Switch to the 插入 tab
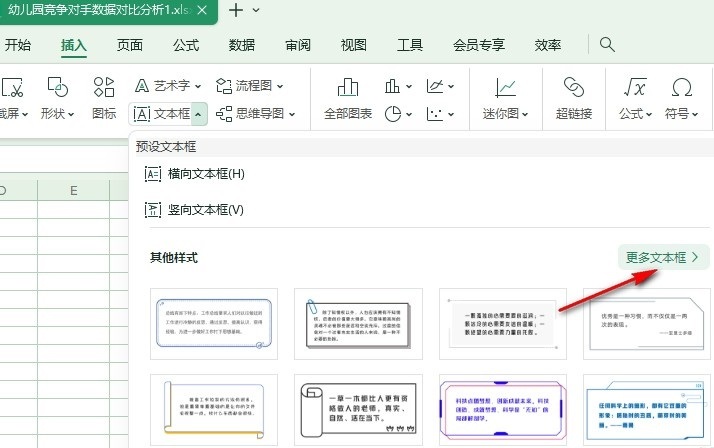 pyautogui.click(x=74, y=45)
